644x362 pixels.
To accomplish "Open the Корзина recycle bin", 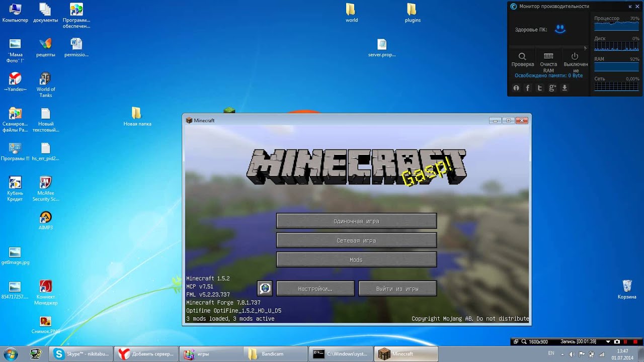I will pos(627,290).
